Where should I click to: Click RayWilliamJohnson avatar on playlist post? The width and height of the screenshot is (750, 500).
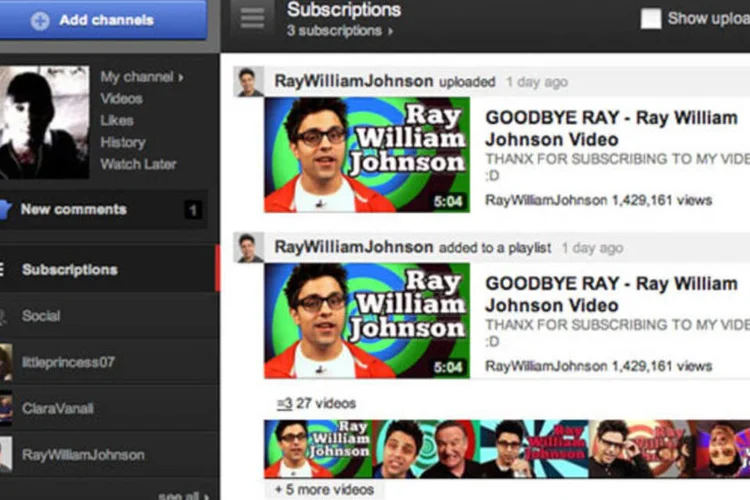coord(248,247)
